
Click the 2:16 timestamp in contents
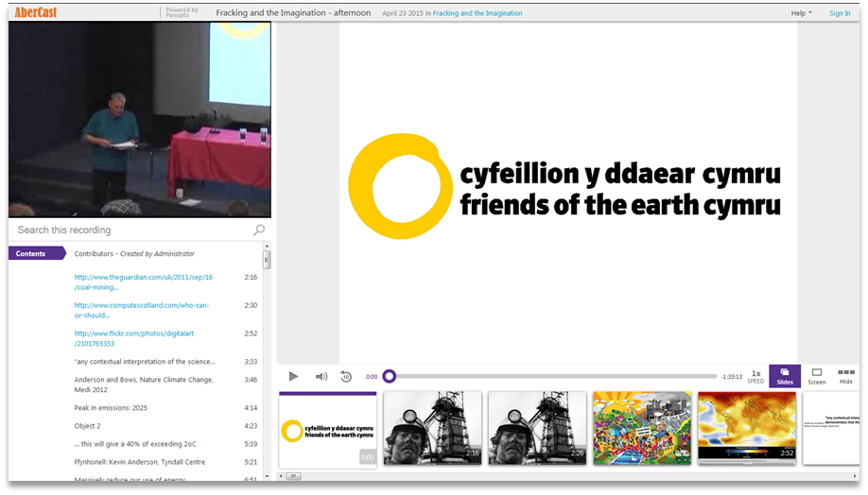(251, 277)
